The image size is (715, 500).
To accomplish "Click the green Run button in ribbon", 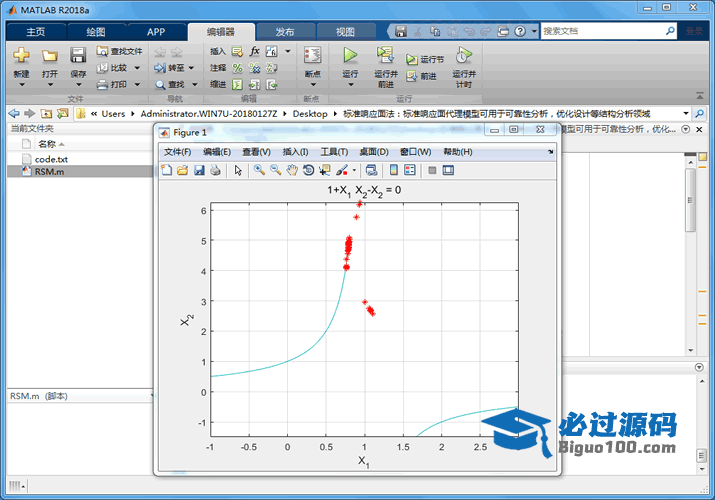I will point(350,55).
